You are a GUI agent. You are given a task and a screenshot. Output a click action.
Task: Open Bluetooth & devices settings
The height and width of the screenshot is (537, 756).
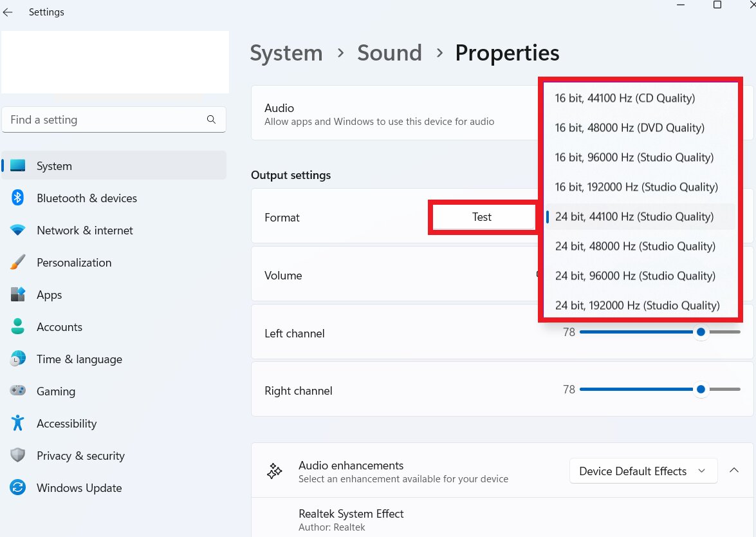[x=86, y=198]
